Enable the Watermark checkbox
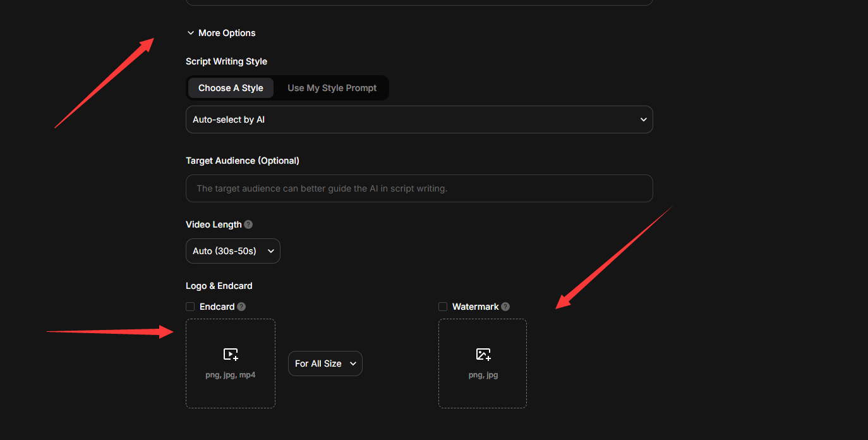Viewport: 868px width, 440px height. pyautogui.click(x=443, y=307)
